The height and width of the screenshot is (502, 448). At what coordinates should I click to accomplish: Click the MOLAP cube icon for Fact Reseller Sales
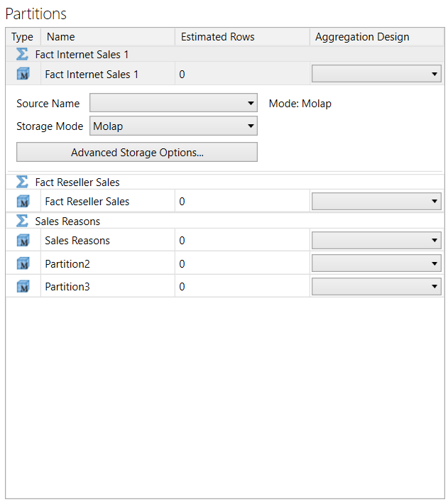click(x=23, y=202)
